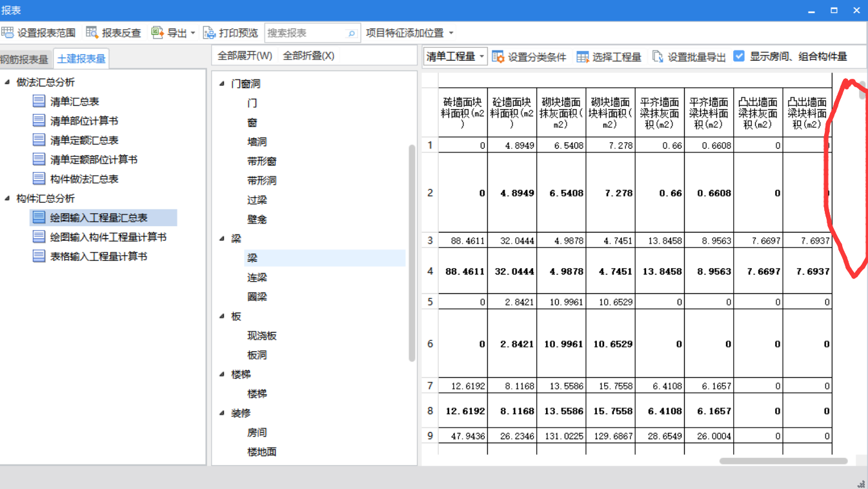Click 砌块墙面抹灰面积 column header
Image resolution: width=868 pixels, height=489 pixels.
[x=561, y=113]
